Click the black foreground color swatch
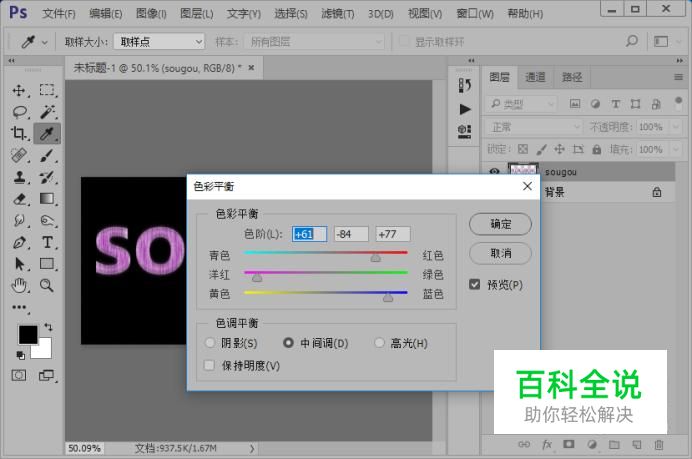692x459 pixels. 28,335
